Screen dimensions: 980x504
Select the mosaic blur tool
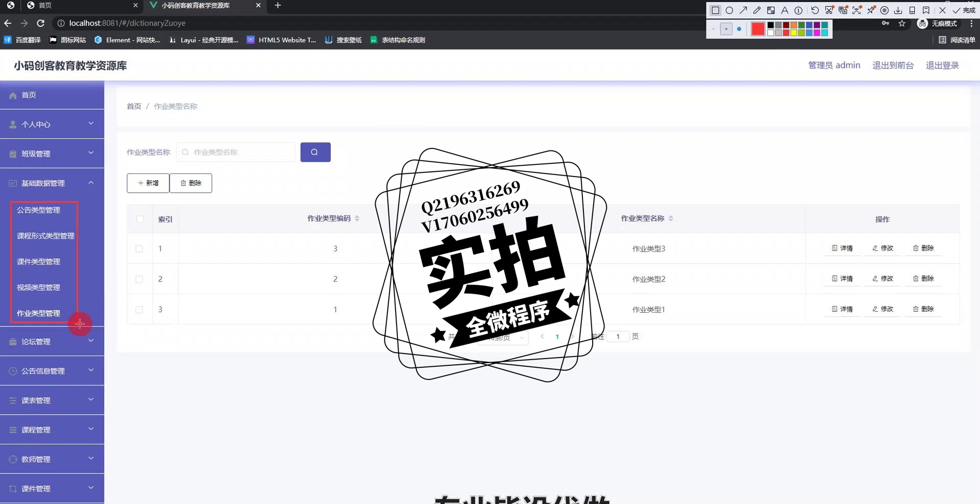[x=771, y=10]
